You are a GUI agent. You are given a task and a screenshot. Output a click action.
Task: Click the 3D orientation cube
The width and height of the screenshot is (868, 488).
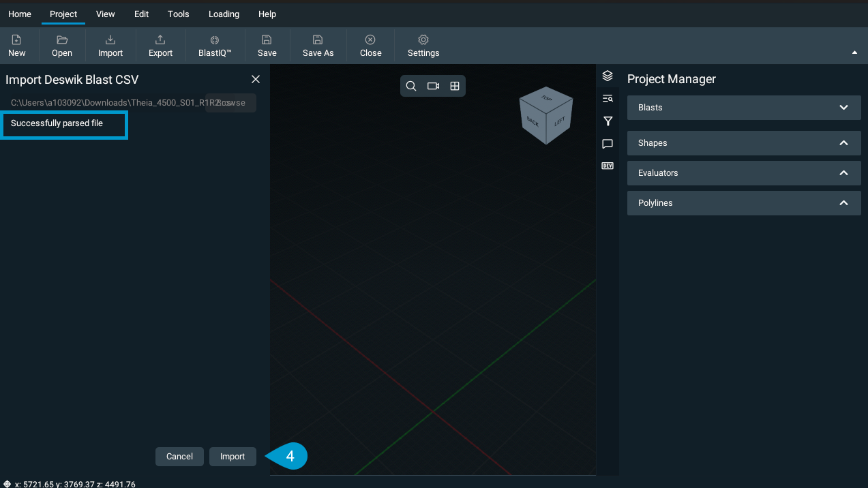546,115
